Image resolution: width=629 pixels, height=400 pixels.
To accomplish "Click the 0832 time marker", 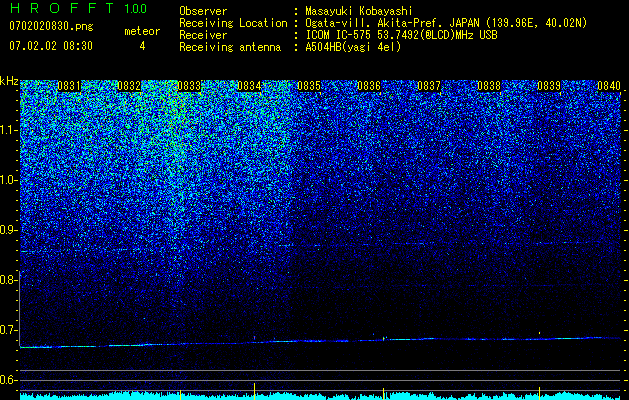I will point(129,86).
